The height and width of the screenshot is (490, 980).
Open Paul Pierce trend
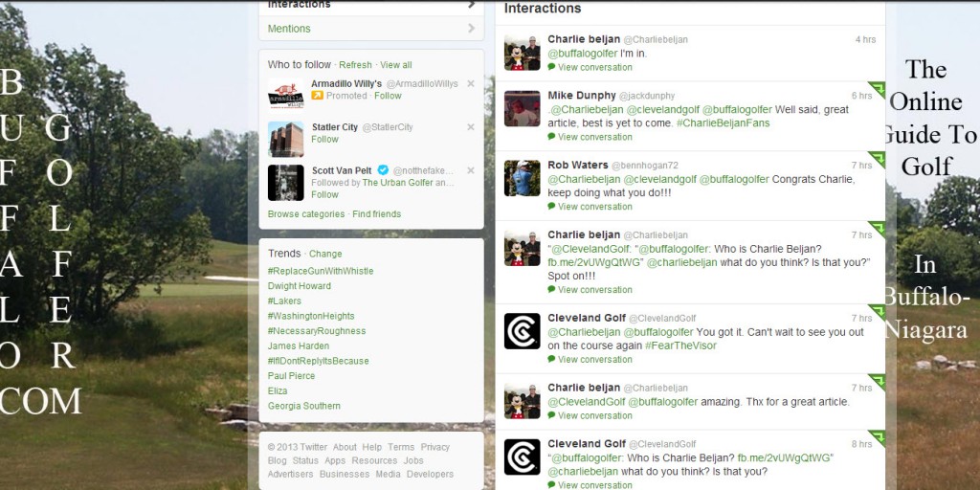(x=291, y=376)
